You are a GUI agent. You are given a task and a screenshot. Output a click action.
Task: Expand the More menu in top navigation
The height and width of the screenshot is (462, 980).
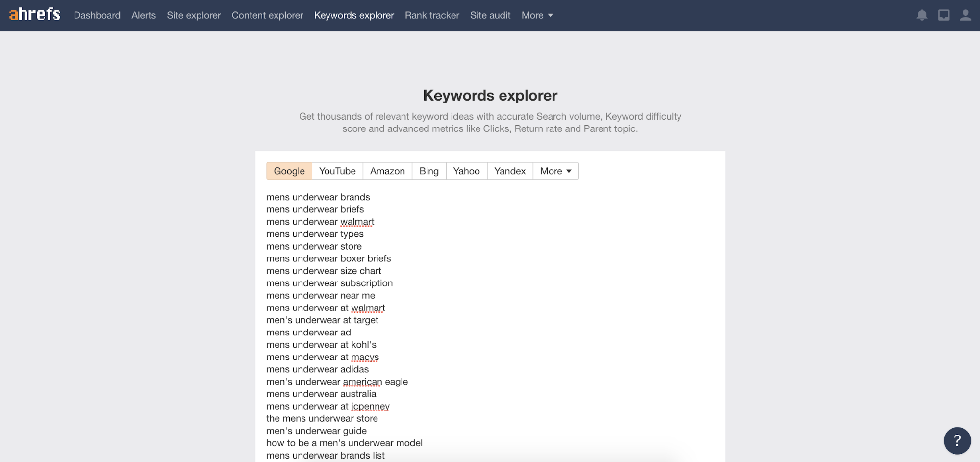(537, 15)
